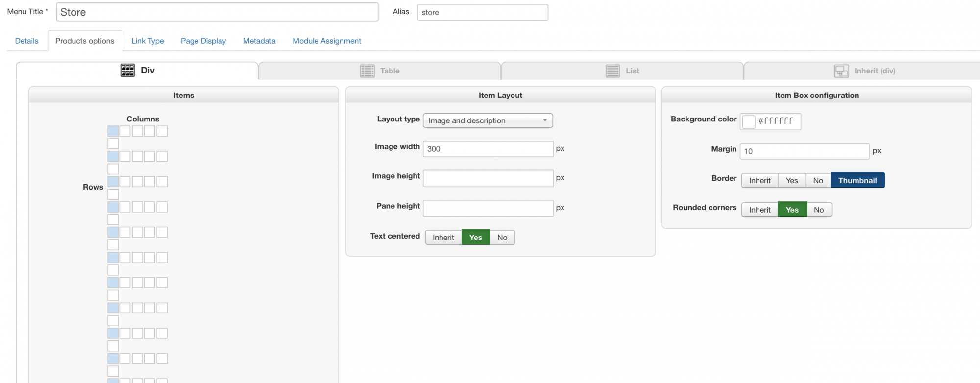The height and width of the screenshot is (383, 980).
Task: Open the Layout type dropdown
Action: 488,120
